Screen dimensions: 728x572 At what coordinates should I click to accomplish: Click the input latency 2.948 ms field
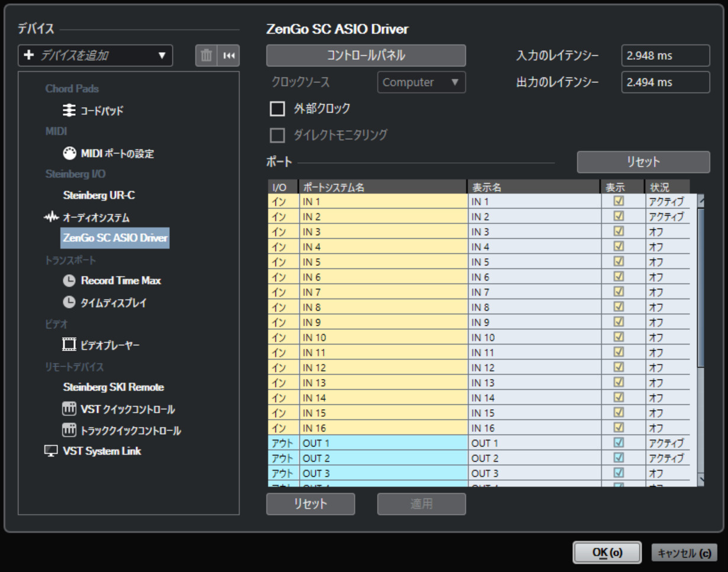(x=665, y=56)
